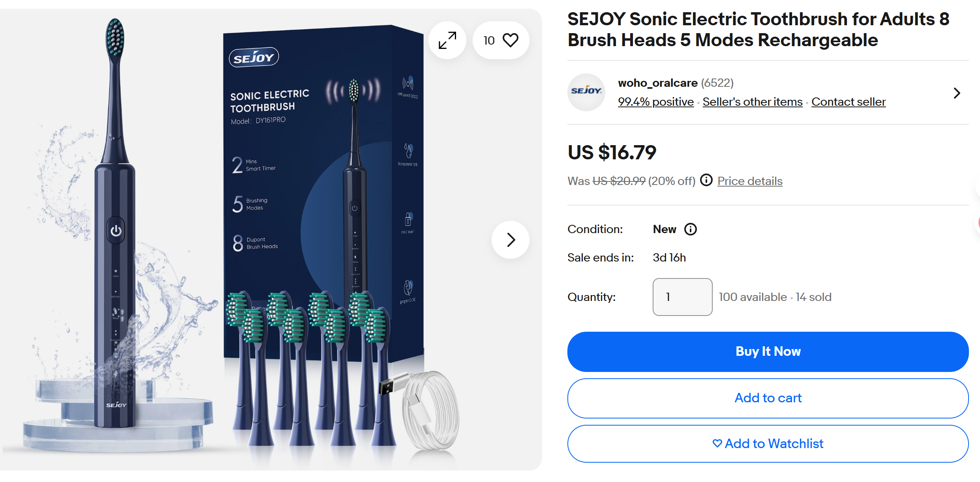Screen dimensions: 980x482
Task: Expand the product image to fullscreen
Action: 447,40
